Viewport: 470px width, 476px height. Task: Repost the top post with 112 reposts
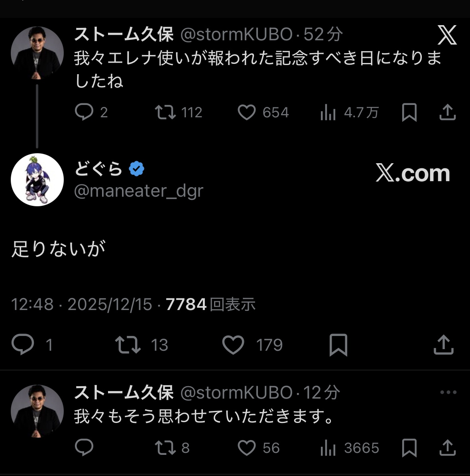pos(165,112)
